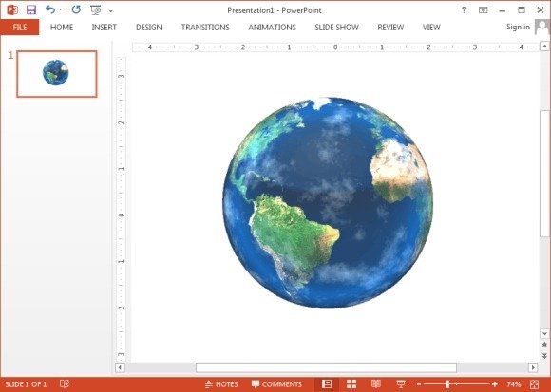The height and width of the screenshot is (392, 551).
Task: Start Slide Show view from status bar
Action: pyautogui.click(x=401, y=384)
